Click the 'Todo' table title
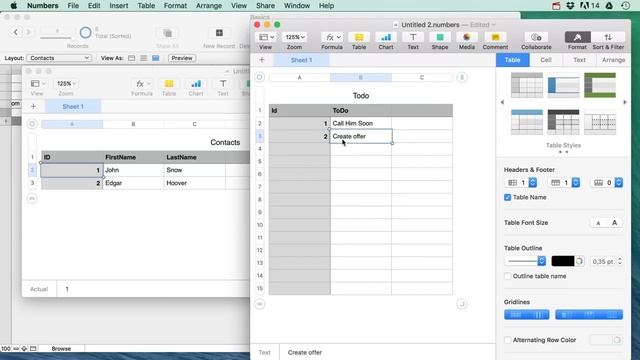Viewport: 640px width, 360px height. point(361,96)
